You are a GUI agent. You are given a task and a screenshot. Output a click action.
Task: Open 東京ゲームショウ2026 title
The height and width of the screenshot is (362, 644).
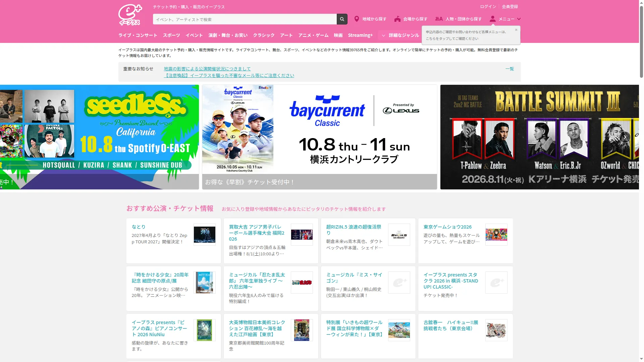447,227
